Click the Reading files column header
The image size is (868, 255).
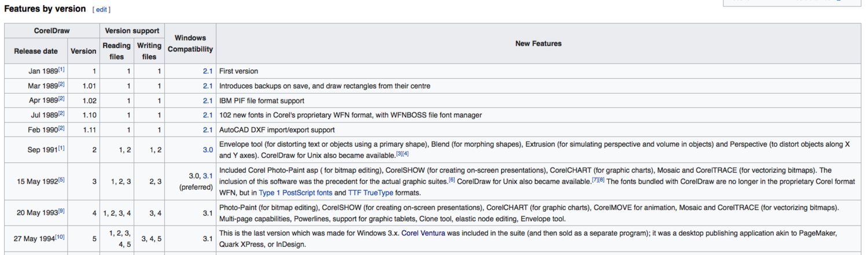point(116,51)
